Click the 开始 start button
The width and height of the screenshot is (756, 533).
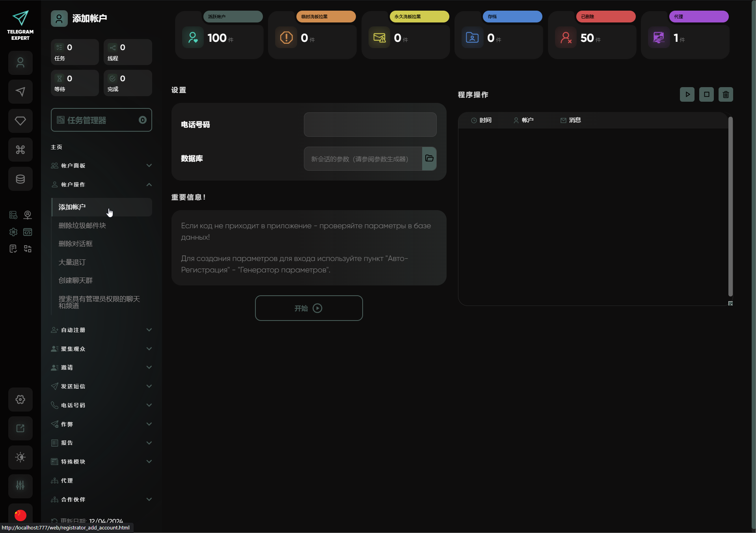coord(309,308)
